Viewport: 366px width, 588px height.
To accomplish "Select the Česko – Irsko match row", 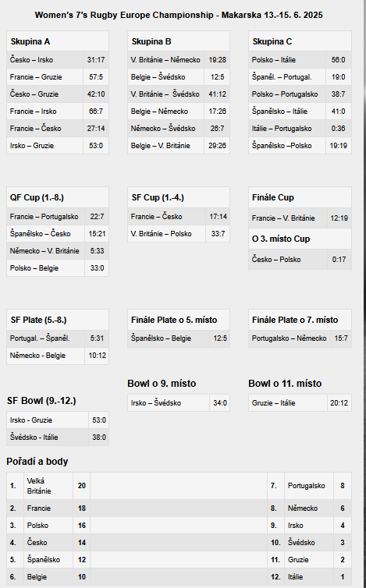I will click(x=58, y=59).
